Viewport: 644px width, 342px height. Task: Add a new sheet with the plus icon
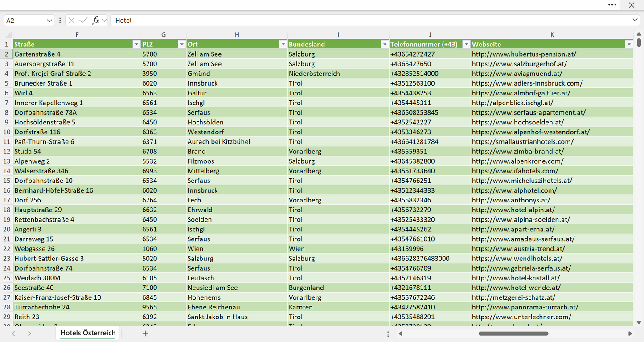(145, 333)
